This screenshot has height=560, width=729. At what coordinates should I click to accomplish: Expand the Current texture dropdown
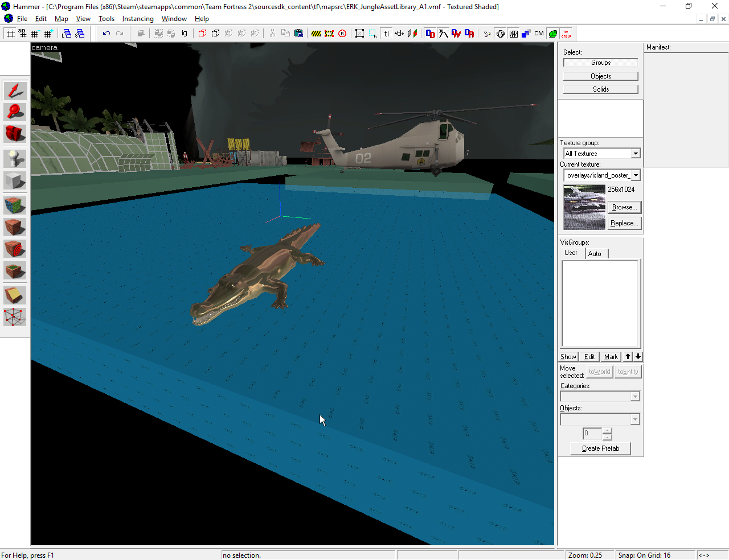(x=636, y=175)
